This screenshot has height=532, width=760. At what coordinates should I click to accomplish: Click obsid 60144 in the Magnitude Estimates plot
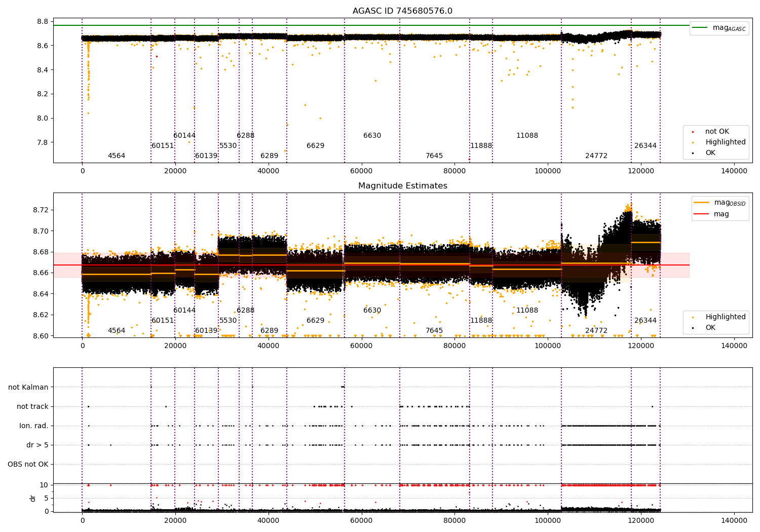click(184, 311)
